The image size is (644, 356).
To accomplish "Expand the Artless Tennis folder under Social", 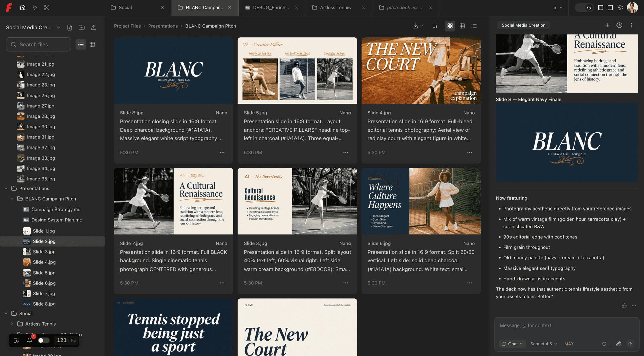I will click(12, 324).
